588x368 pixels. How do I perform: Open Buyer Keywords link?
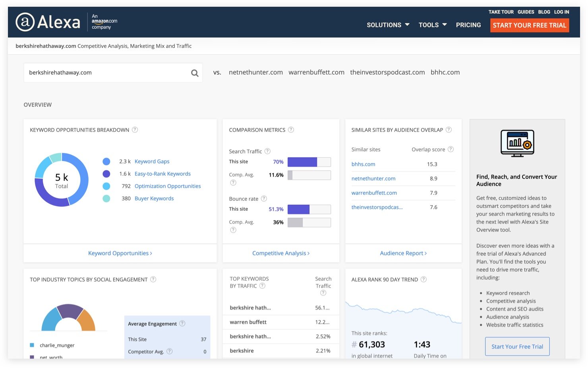tap(154, 198)
